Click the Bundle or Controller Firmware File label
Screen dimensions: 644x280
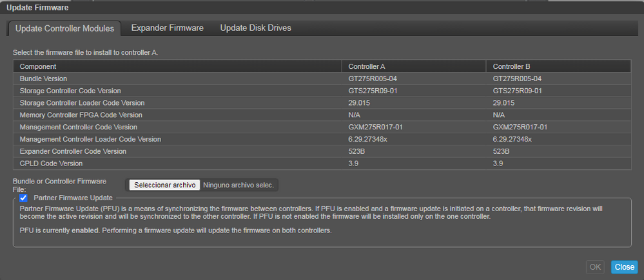point(59,185)
